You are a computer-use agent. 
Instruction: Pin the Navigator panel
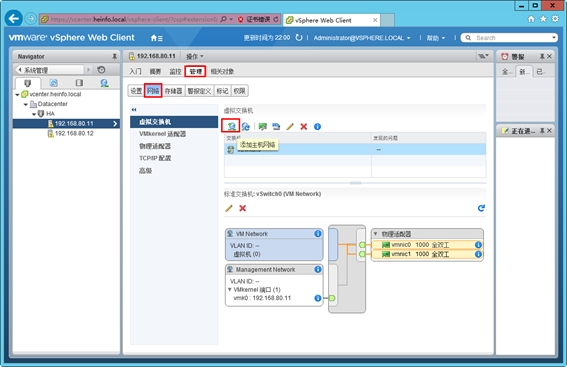[x=114, y=56]
